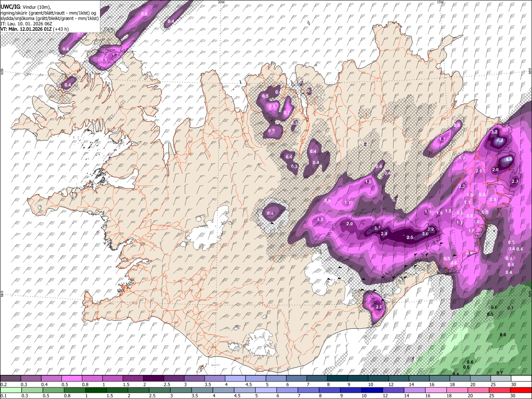The image size is (532, 399).
Task: Click lower legend swatch between 3 and 3.5
Action: pos(180,390)
